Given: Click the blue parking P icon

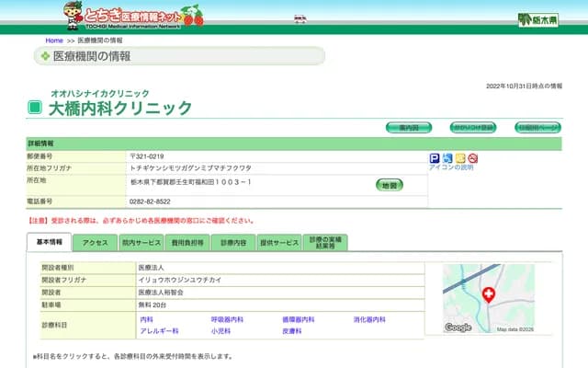Looking at the screenshot, I should [x=435, y=158].
